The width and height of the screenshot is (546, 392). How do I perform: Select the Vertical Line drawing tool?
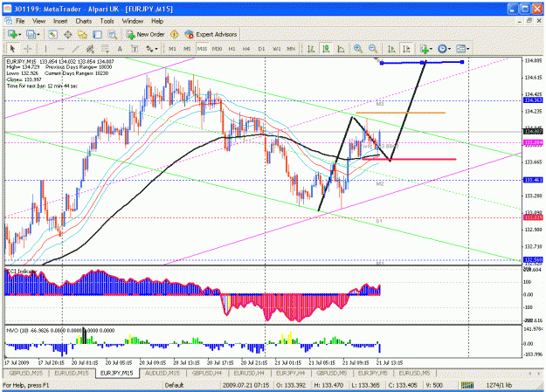pyautogui.click(x=45, y=49)
